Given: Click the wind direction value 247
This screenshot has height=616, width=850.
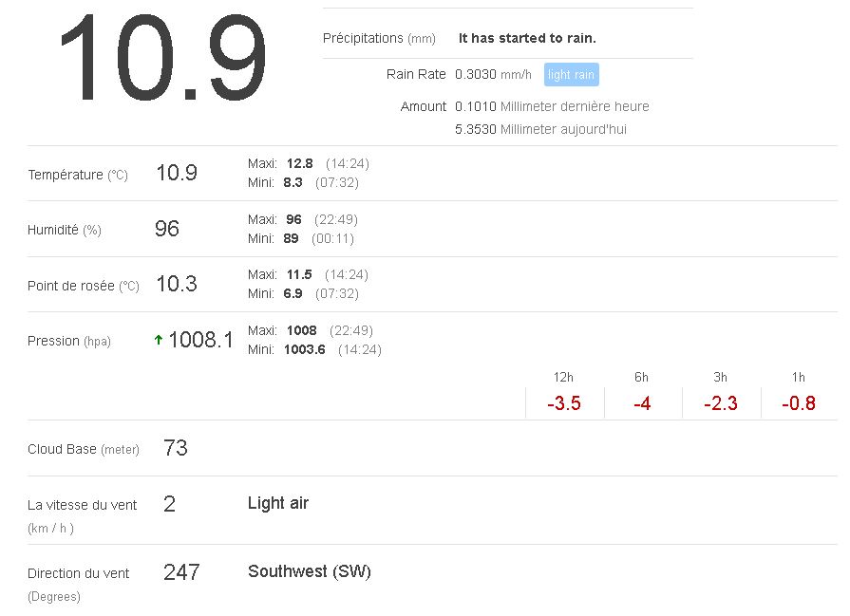Looking at the screenshot, I should [x=181, y=571].
